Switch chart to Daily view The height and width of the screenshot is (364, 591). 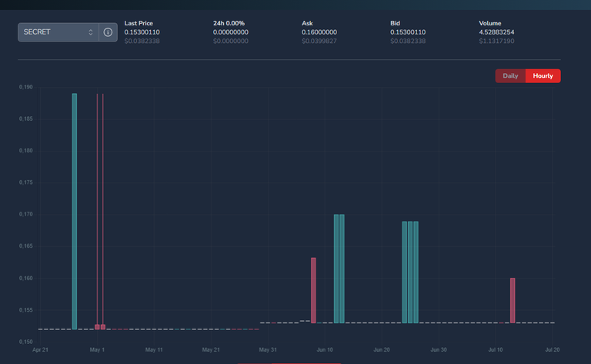510,75
